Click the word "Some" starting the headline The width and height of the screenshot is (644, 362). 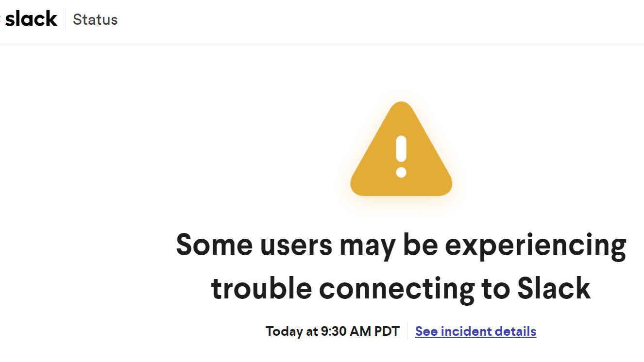pos(214,245)
